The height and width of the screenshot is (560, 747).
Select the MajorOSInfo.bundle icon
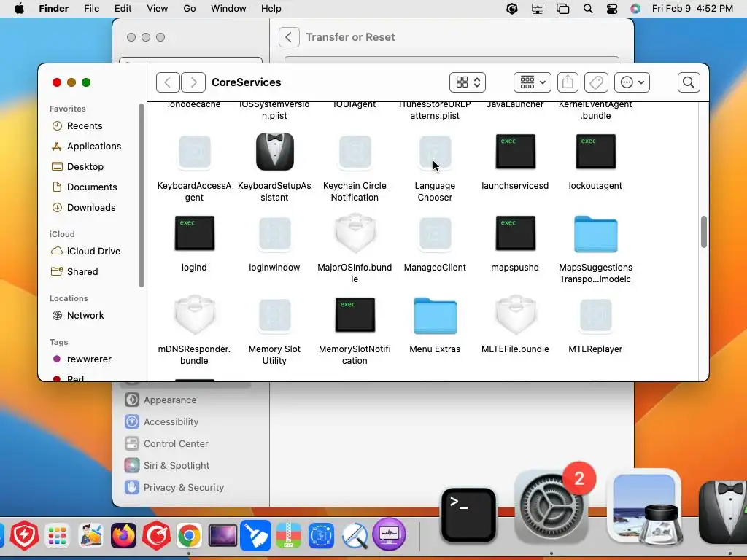[355, 233]
